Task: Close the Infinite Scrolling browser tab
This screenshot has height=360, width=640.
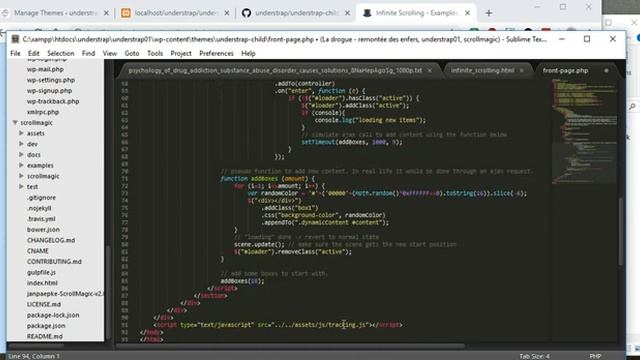Action: (x=468, y=13)
